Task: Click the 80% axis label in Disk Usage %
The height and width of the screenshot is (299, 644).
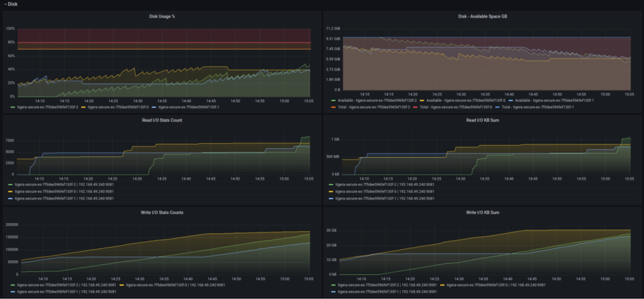Action: (x=10, y=42)
